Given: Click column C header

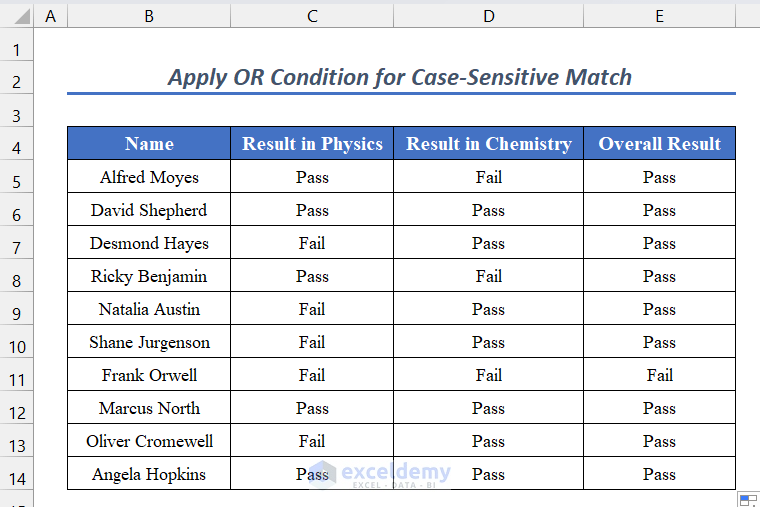Looking at the screenshot, I should coord(312,16).
